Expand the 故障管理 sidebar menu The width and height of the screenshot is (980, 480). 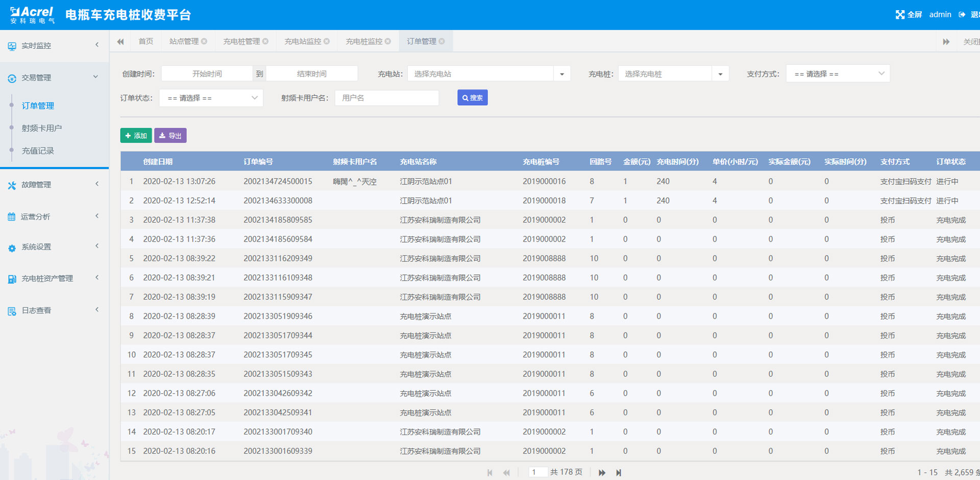(x=54, y=185)
